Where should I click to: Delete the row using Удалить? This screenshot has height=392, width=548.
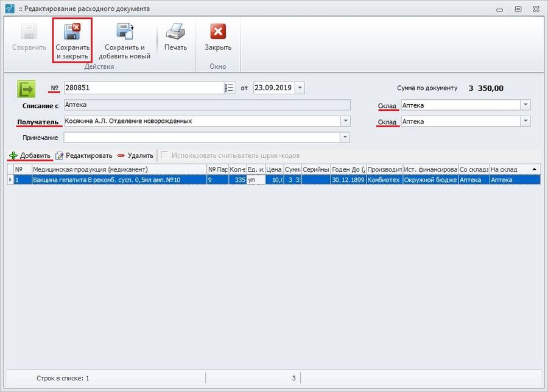pos(135,155)
